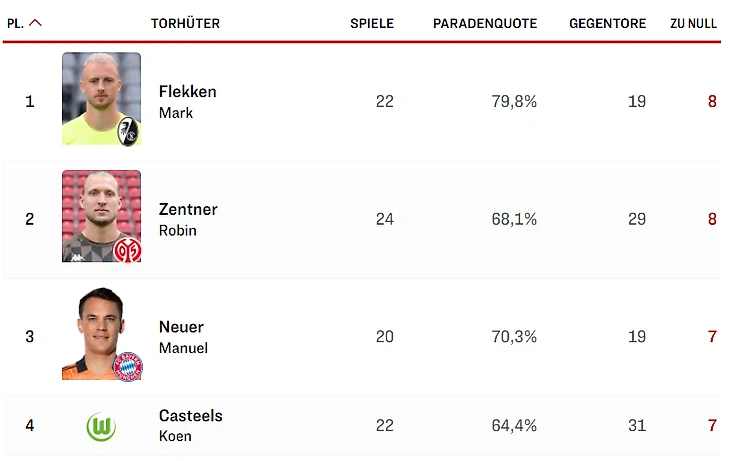This screenshot has width=730, height=461.
Task: Sort by SPIELE column header
Action: [372, 23]
